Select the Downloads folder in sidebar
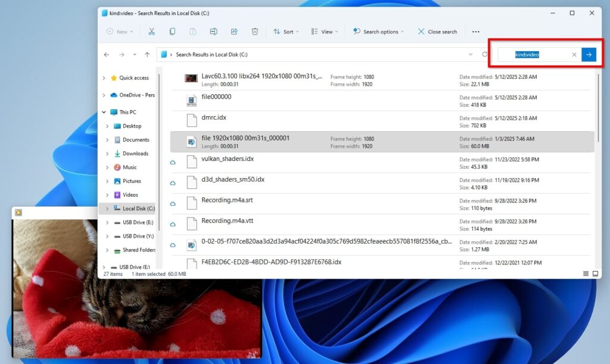 [x=135, y=154]
